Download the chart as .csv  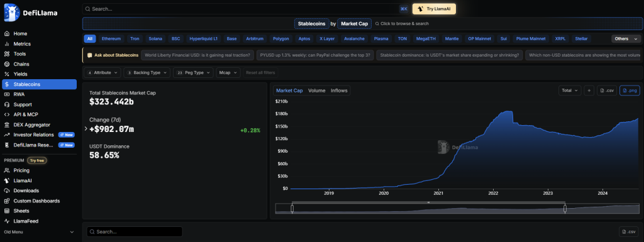pos(607,91)
